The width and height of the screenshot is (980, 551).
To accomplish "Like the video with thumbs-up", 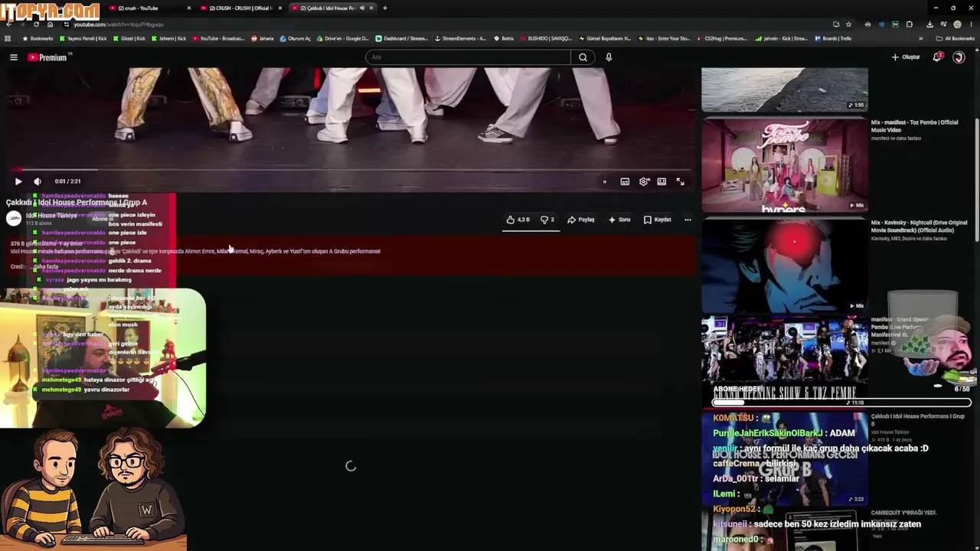I will (x=511, y=220).
